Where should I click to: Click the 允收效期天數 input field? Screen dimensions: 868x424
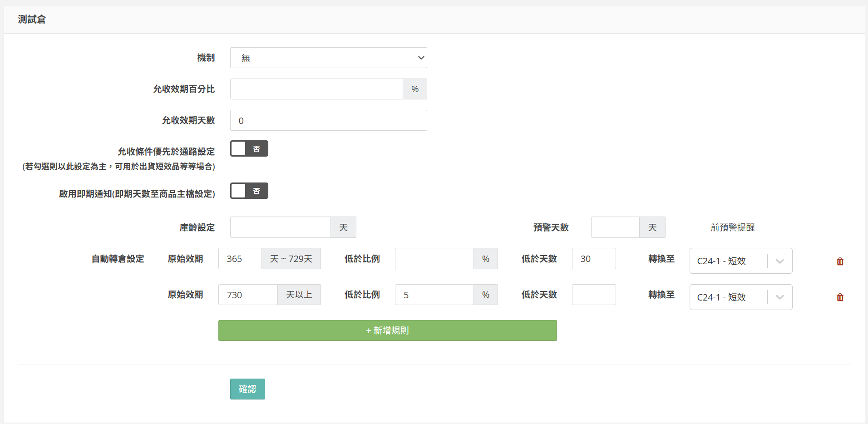[x=328, y=121]
